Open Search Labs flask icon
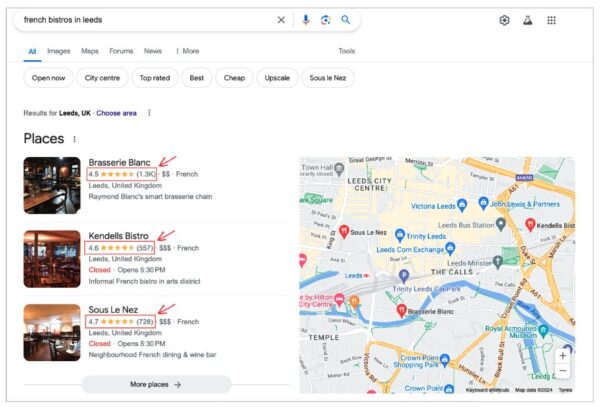This screenshot has height=407, width=600. (x=528, y=20)
